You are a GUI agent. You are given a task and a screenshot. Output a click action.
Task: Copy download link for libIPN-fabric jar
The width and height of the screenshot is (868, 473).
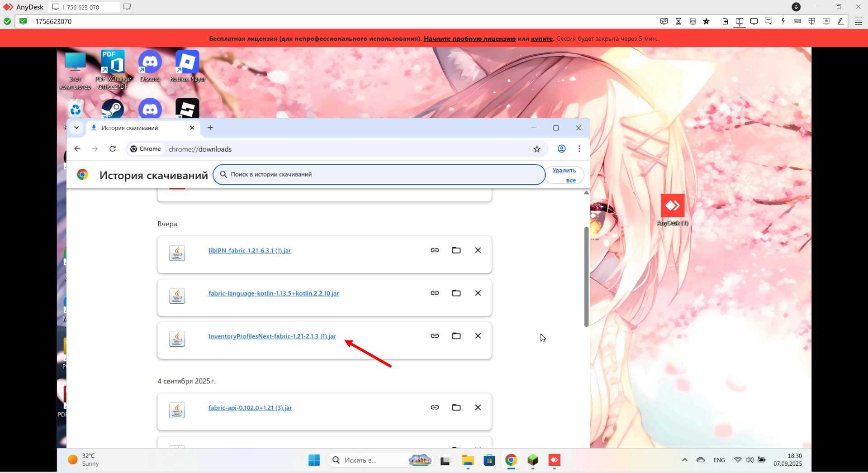pyautogui.click(x=435, y=250)
